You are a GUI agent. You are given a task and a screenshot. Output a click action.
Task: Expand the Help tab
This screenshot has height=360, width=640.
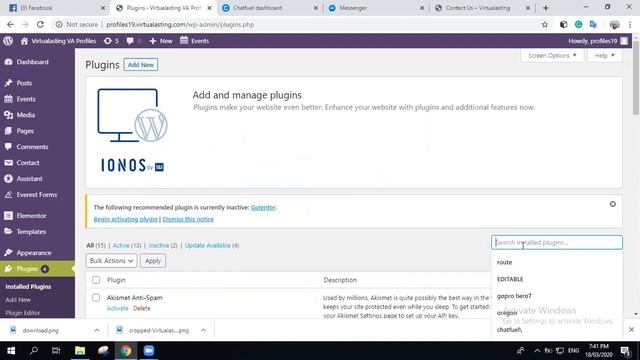[604, 56]
